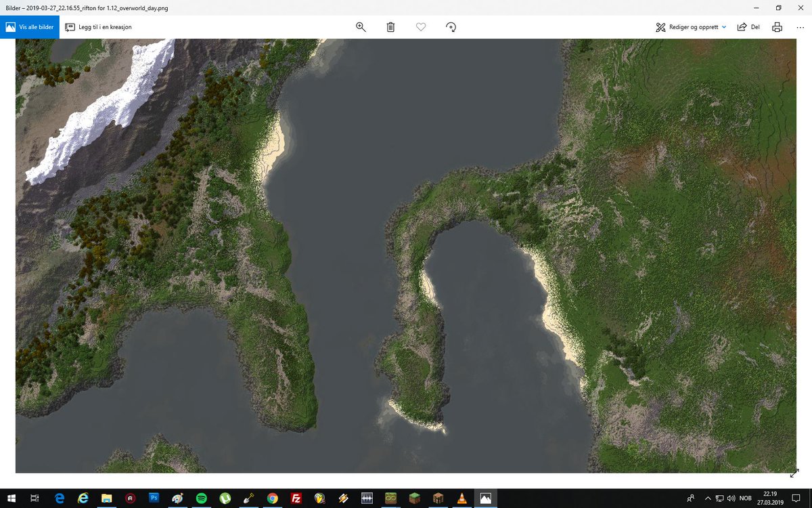Open network status tray icon
Image resolution: width=812 pixels, height=508 pixels.
(x=719, y=499)
